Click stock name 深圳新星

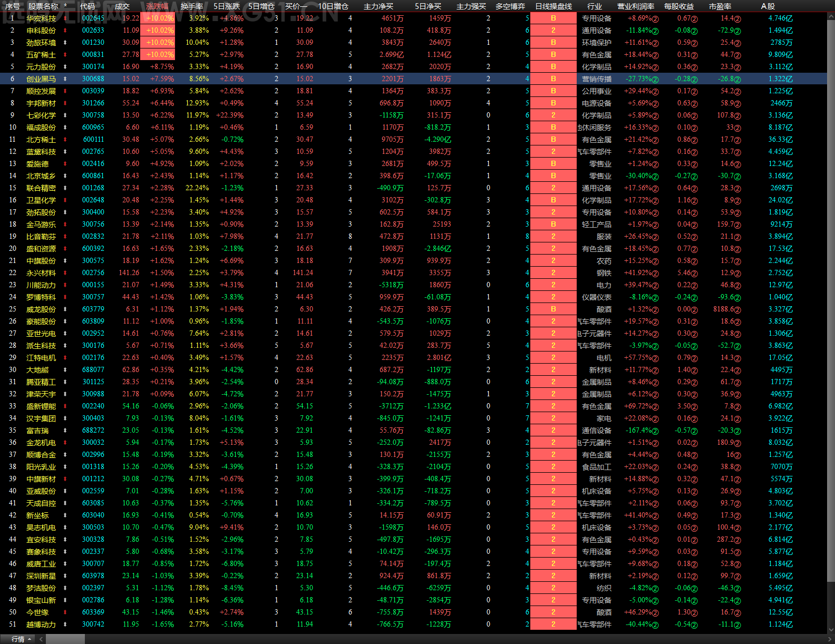[41, 576]
